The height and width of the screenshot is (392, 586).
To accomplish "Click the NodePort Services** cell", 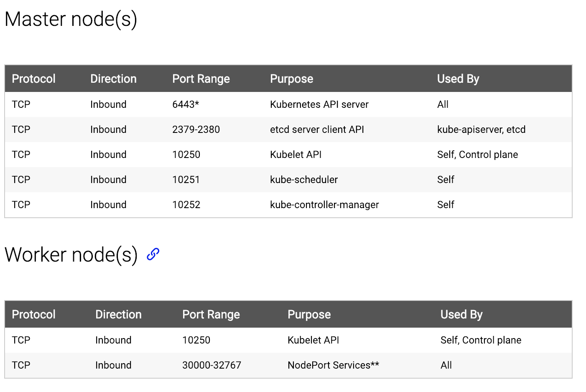I will point(333,365).
